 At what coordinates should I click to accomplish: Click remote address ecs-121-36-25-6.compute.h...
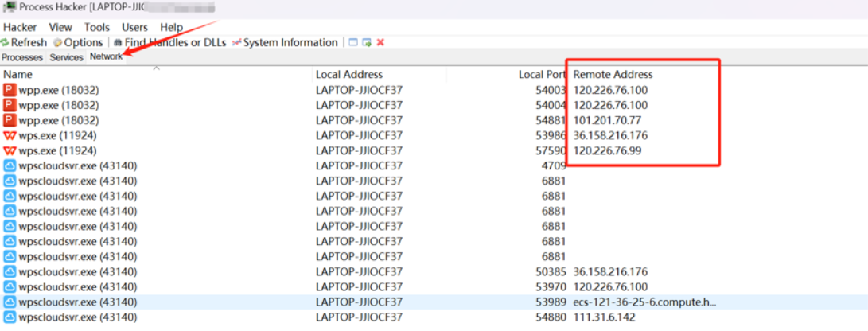645,302
